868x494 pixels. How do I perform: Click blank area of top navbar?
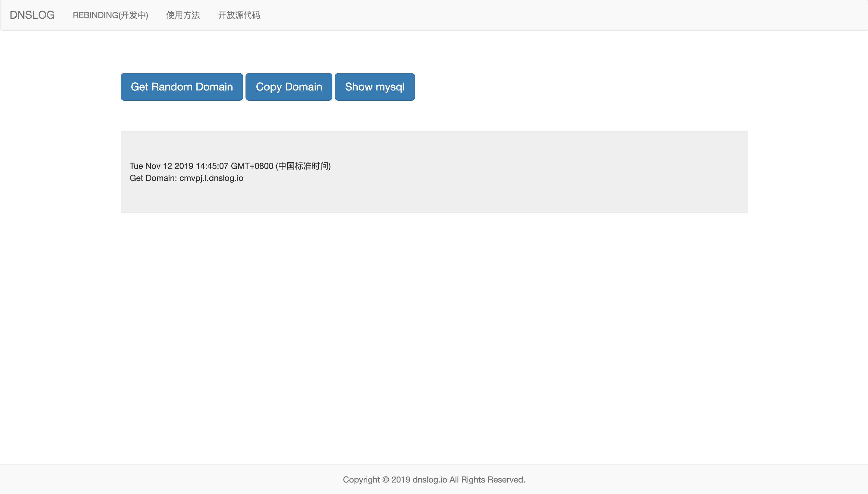coord(543,15)
